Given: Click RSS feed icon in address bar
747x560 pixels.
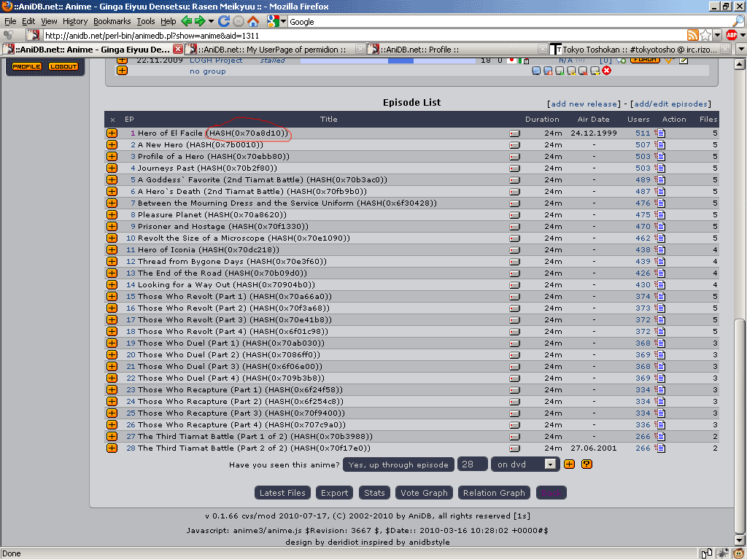Looking at the screenshot, I should tap(692, 35).
